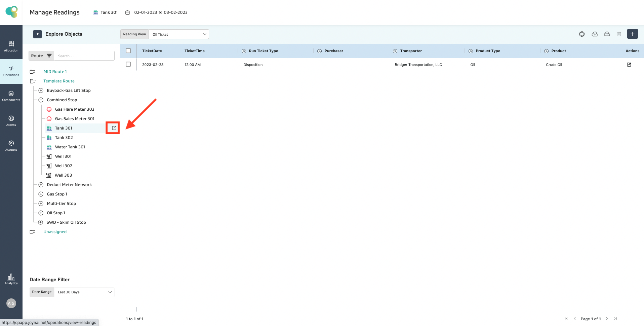Add a new reading with plus button
This screenshot has height=326, width=644.
click(x=633, y=34)
